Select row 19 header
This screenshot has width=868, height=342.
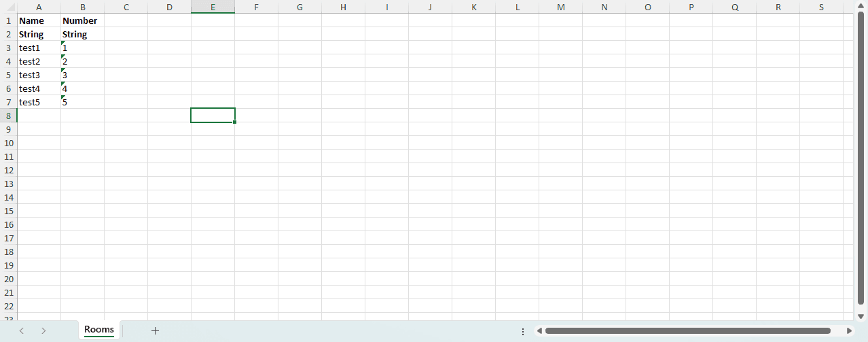[x=8, y=265]
